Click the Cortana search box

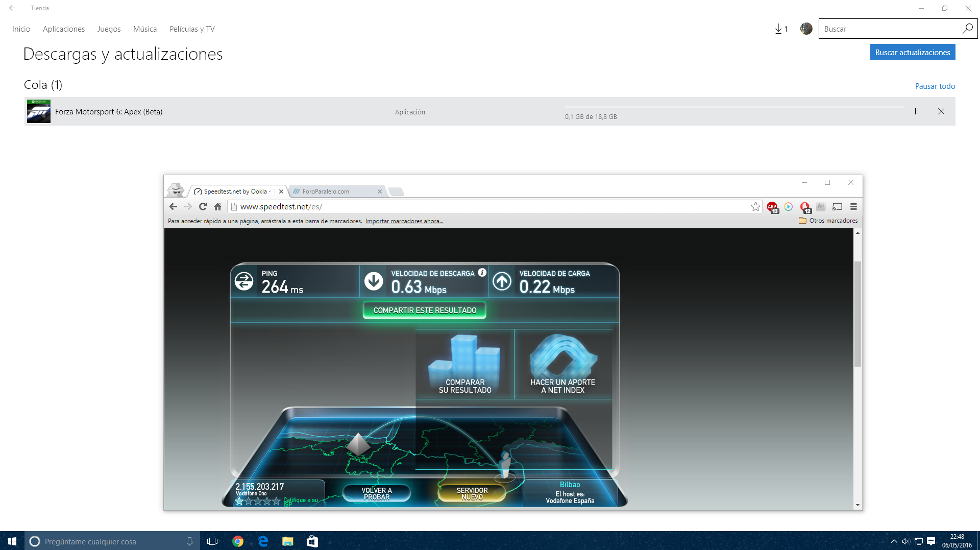point(112,541)
